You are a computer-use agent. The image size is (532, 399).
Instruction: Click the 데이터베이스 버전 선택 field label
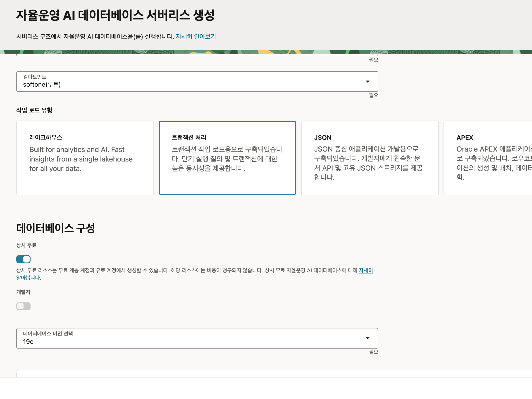(48, 334)
